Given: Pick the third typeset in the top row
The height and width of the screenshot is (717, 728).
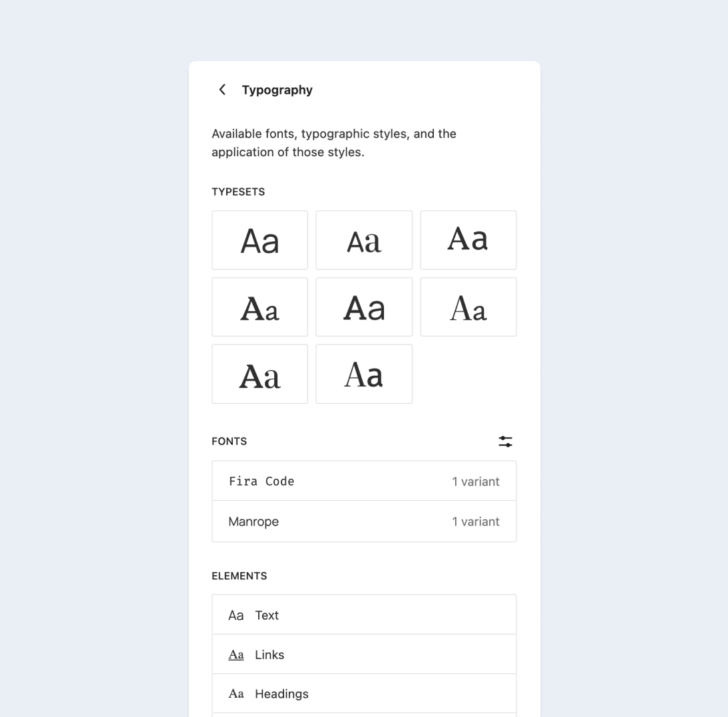Looking at the screenshot, I should coord(468,240).
